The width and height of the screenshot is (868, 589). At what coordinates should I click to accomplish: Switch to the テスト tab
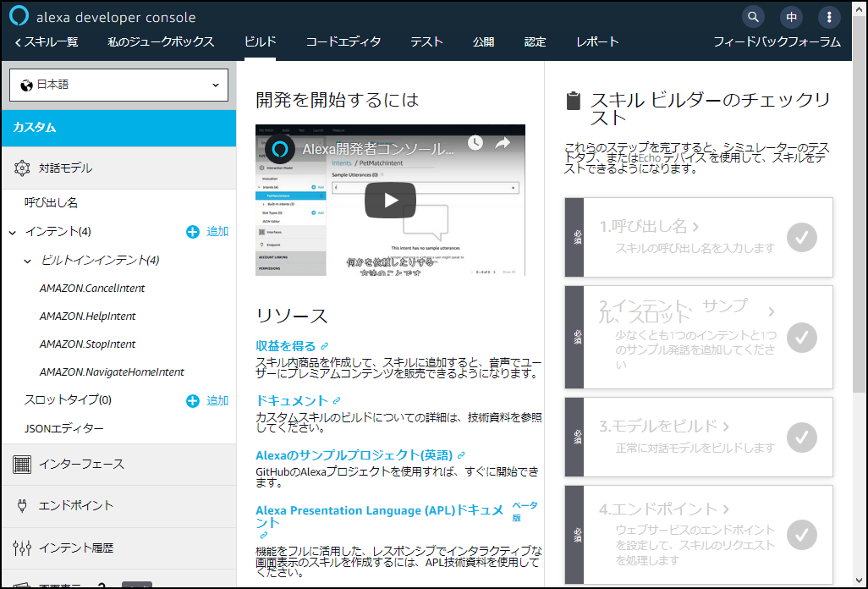426,42
